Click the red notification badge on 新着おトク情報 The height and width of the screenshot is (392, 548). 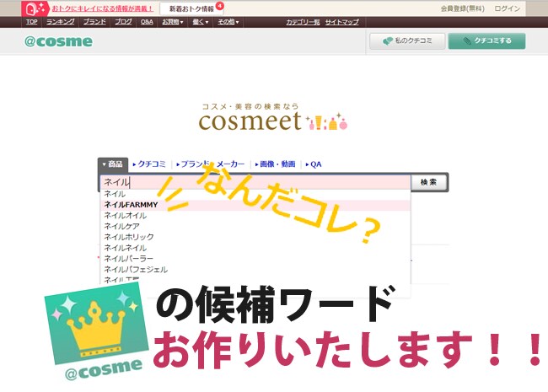point(219,6)
